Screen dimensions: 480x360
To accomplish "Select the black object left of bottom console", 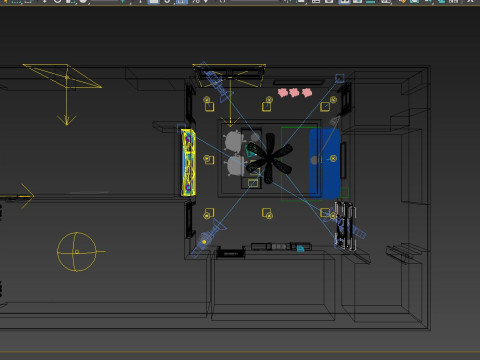I will coord(230,253).
